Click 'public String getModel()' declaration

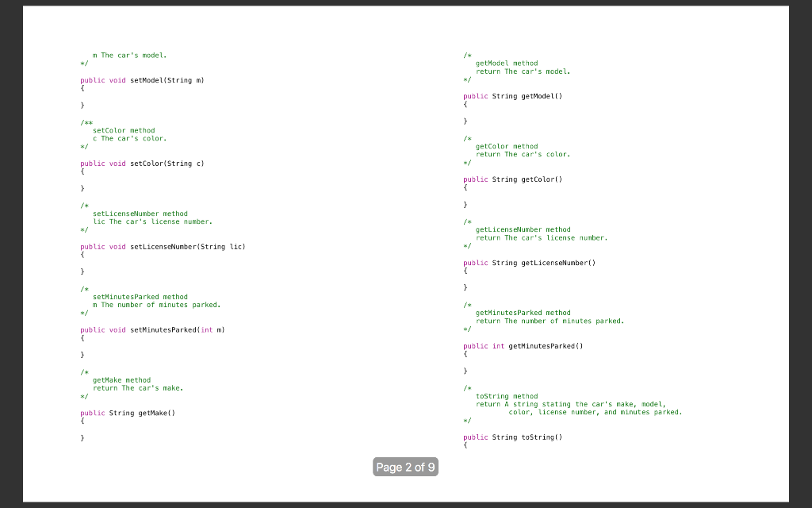[x=513, y=96]
